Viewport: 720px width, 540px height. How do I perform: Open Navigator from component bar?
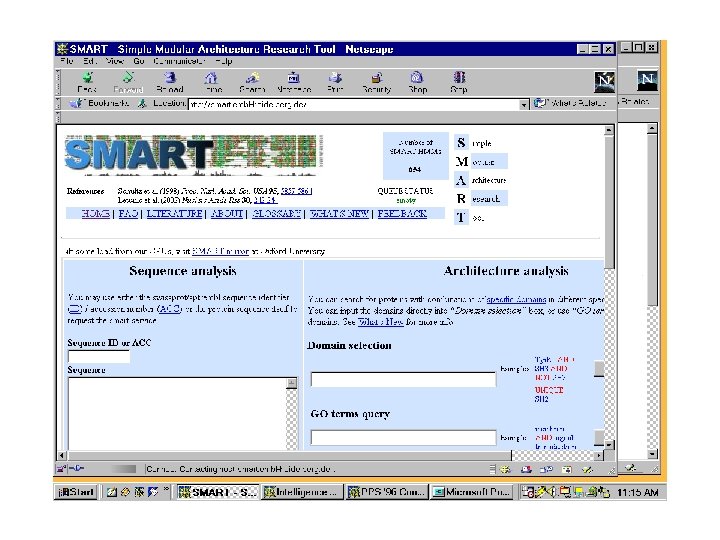click(505, 469)
